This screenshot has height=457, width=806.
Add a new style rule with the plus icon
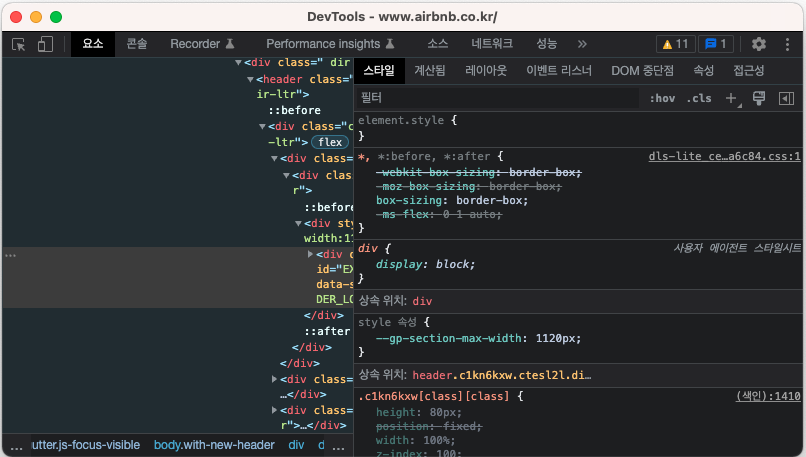tap(731, 98)
